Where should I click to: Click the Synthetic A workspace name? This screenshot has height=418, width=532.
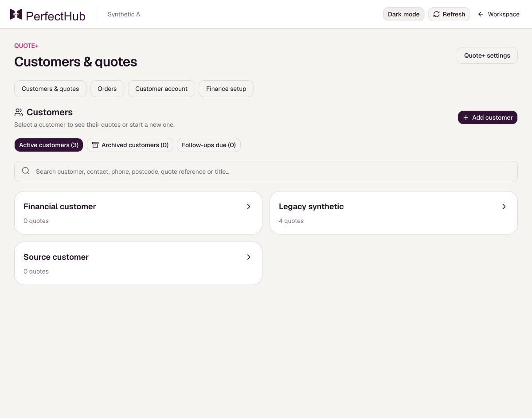(124, 14)
